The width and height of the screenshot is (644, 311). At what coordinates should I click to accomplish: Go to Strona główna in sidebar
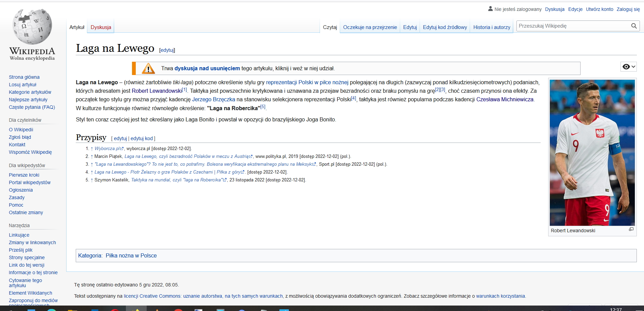(24, 77)
